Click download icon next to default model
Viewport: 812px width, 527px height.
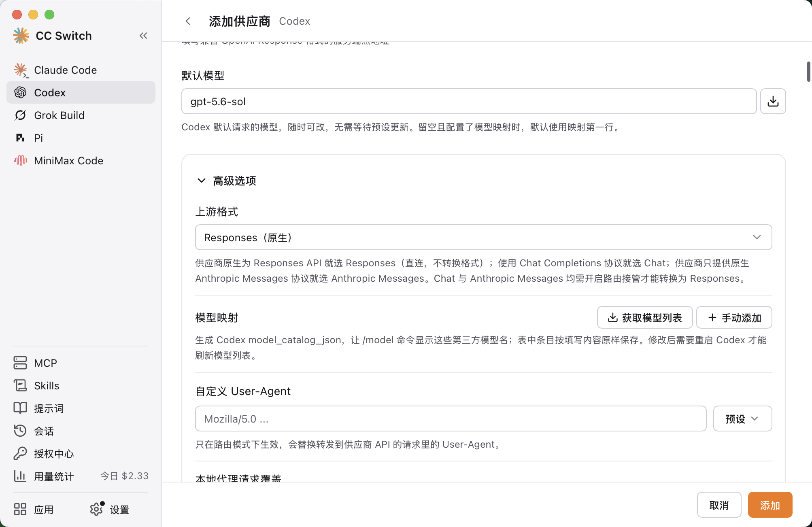coord(773,101)
